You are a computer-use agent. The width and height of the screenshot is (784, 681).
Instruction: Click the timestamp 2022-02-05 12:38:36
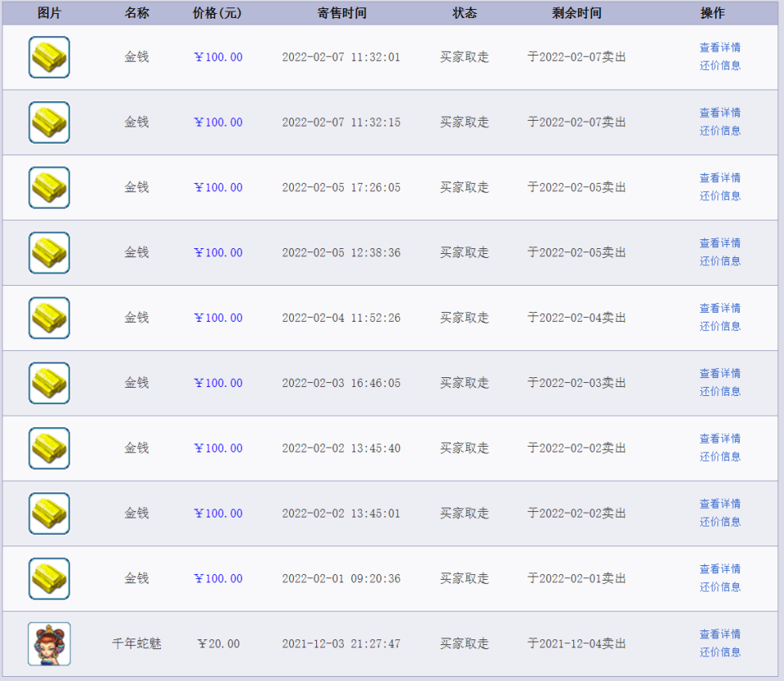pyautogui.click(x=341, y=252)
